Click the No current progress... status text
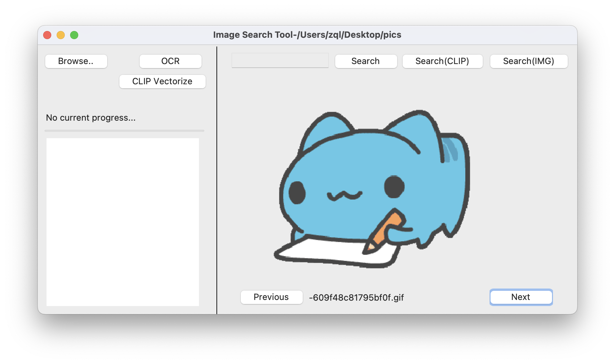 click(90, 118)
